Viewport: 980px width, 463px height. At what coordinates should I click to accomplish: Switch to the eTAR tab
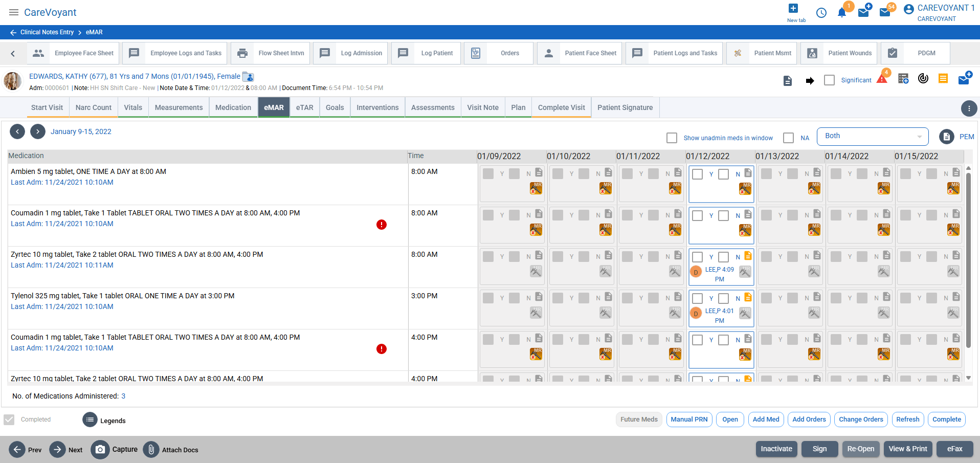pos(305,107)
